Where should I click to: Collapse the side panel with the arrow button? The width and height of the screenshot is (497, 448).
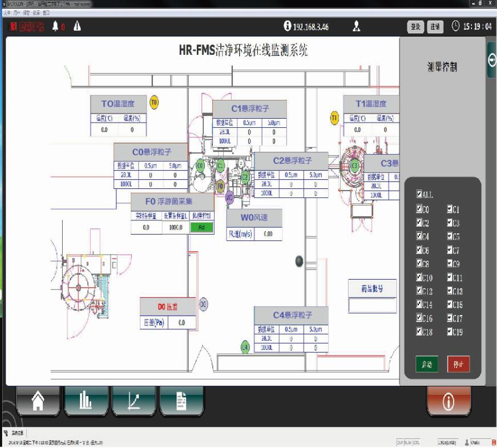491,60
